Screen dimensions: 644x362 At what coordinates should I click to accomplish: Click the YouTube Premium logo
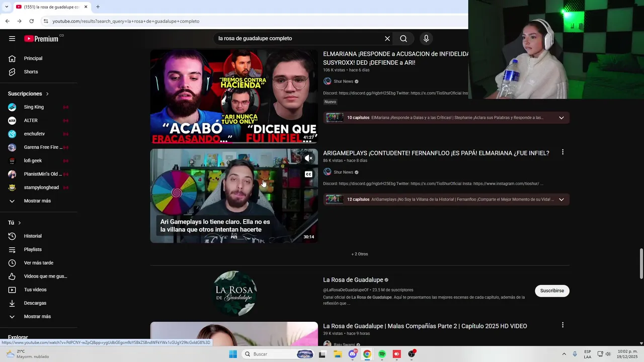point(41,39)
